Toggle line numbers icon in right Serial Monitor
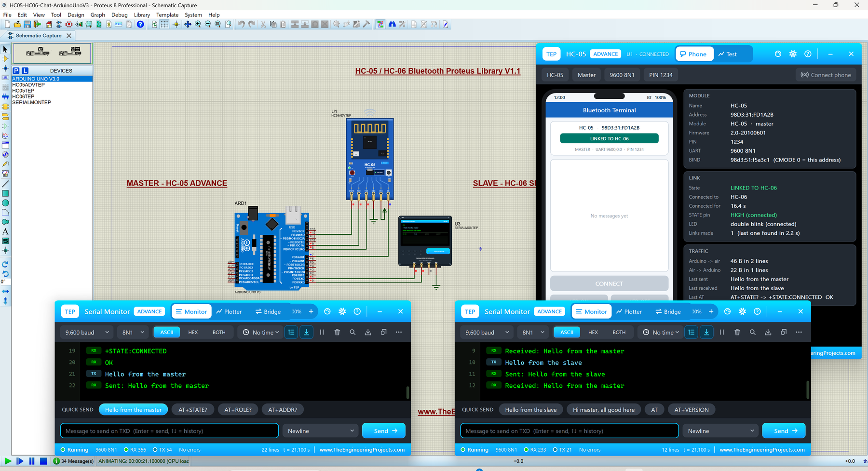 pyautogui.click(x=692, y=332)
